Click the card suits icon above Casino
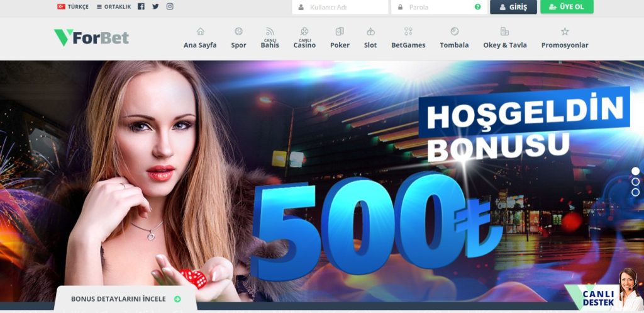 pyautogui.click(x=304, y=31)
